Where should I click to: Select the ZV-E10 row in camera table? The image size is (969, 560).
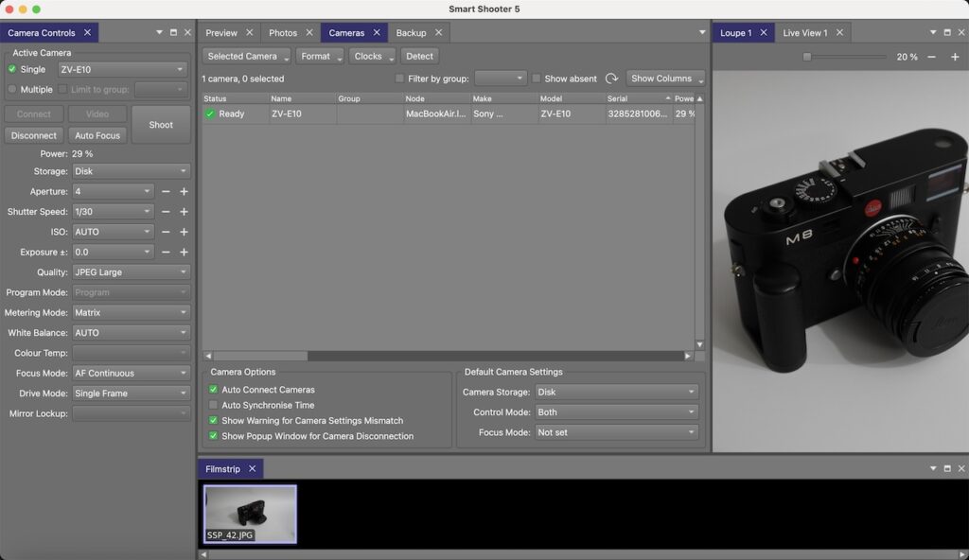click(x=449, y=114)
